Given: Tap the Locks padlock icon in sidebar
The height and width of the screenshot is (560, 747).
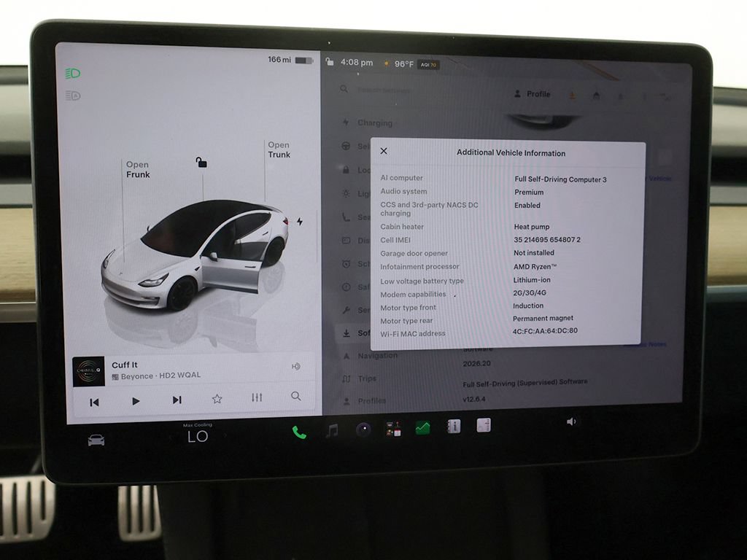Looking at the screenshot, I should 346,169.
